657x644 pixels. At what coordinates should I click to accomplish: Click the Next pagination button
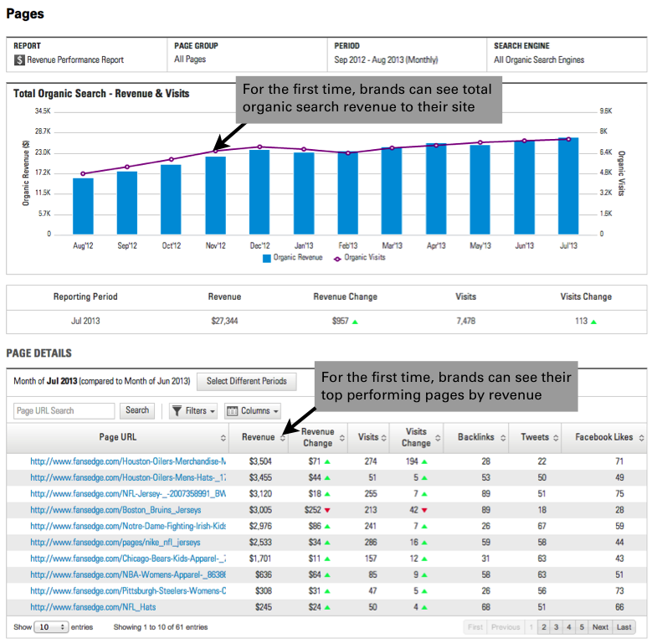tap(600, 627)
